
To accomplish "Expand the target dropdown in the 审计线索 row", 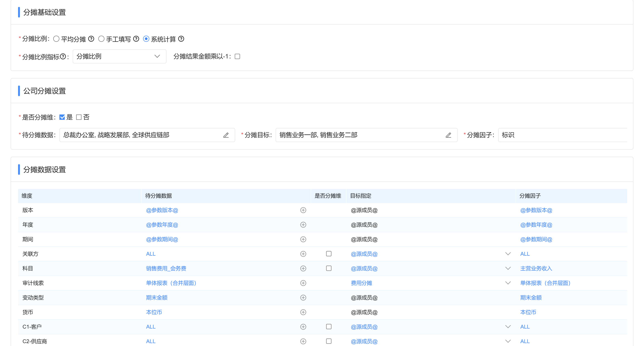I will pyautogui.click(x=508, y=283).
